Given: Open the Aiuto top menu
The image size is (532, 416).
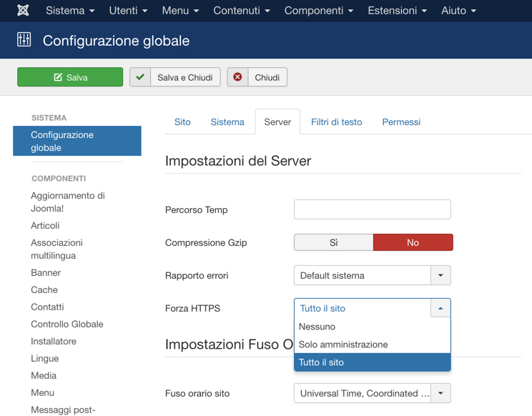Looking at the screenshot, I should pyautogui.click(x=459, y=11).
